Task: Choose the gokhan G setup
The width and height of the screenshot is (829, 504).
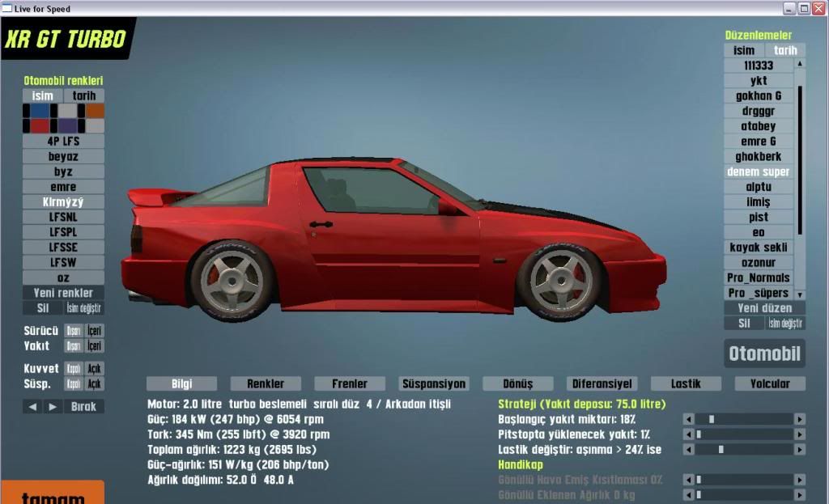Action: [759, 95]
